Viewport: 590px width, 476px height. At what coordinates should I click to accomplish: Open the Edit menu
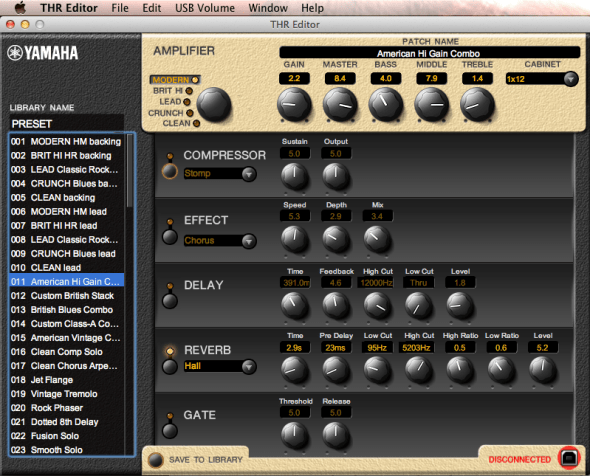click(x=152, y=8)
